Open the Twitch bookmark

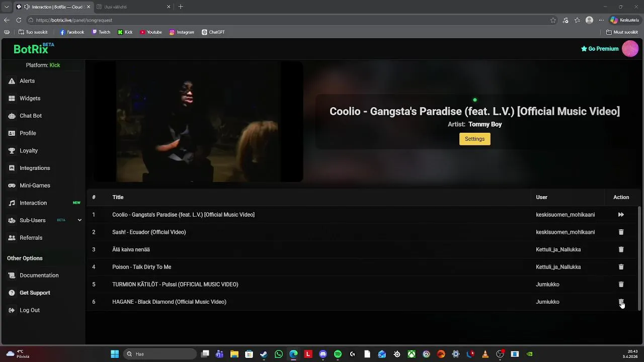point(101,32)
